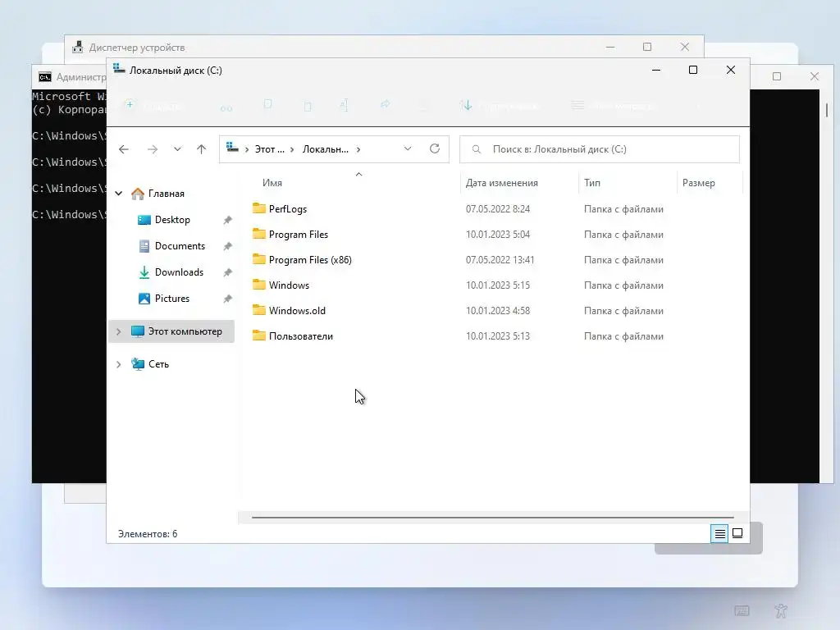The width and height of the screenshot is (840, 630).
Task: Click the Forward navigation arrow
Action: [153, 149]
